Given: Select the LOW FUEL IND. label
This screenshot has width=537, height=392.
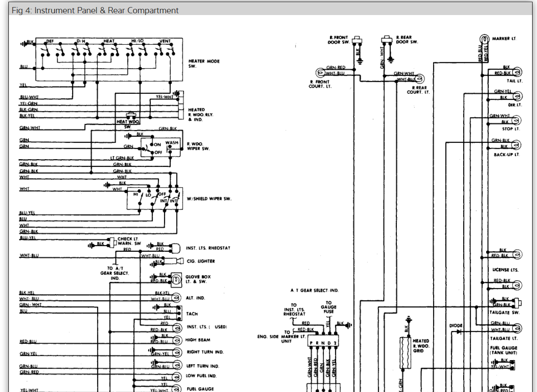Looking at the screenshot, I should point(201,376).
